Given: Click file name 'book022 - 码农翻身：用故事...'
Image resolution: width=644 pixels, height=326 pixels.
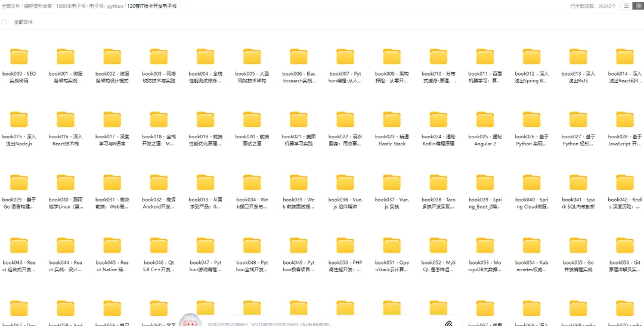Looking at the screenshot, I should click(345, 140).
